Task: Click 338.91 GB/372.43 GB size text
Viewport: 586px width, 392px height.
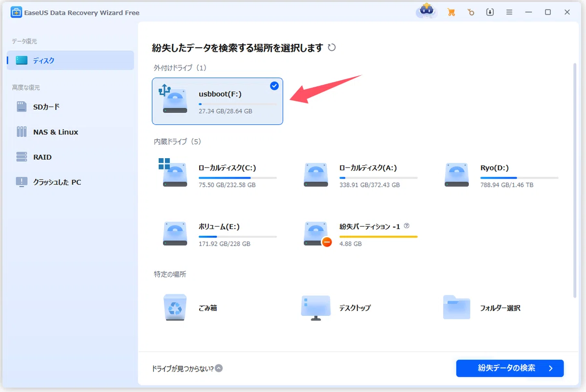Action: (369, 185)
